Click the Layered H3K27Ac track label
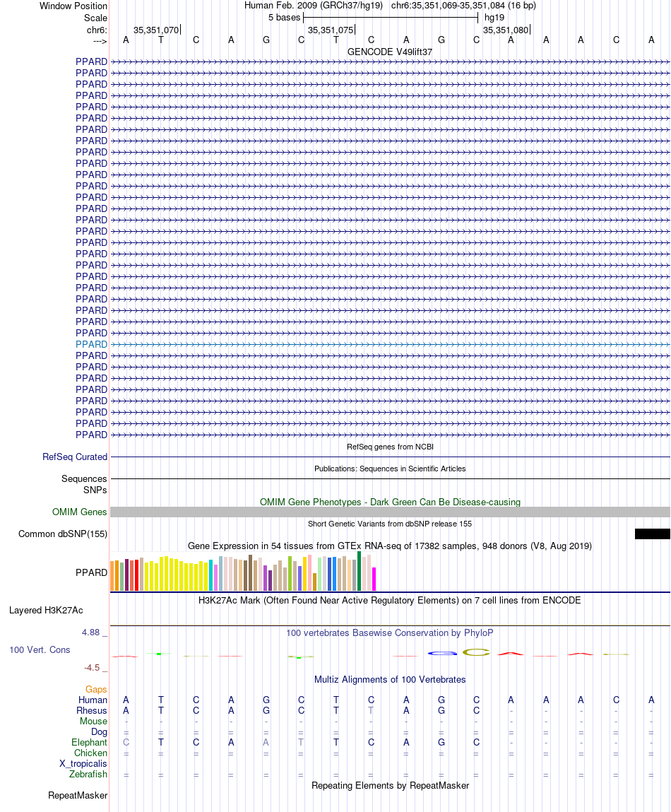Screen dimensions: 671x812 pyautogui.click(x=46, y=610)
